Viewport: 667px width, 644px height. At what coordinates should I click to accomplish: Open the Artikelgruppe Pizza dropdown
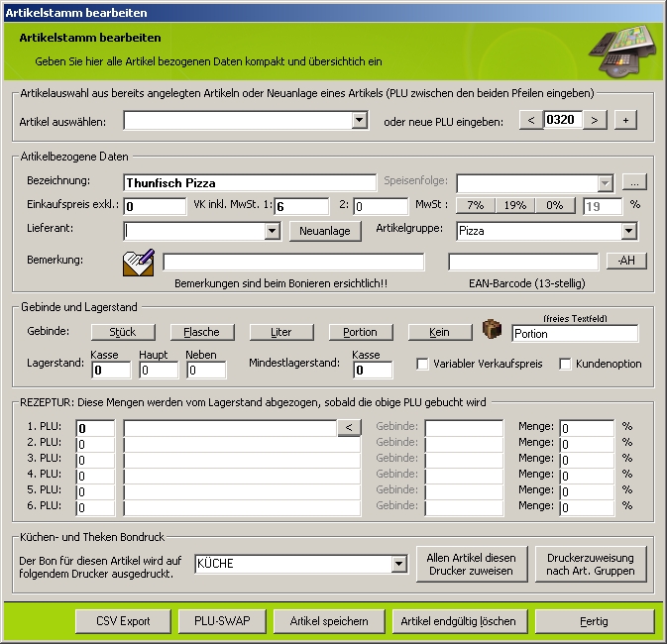[628, 232]
